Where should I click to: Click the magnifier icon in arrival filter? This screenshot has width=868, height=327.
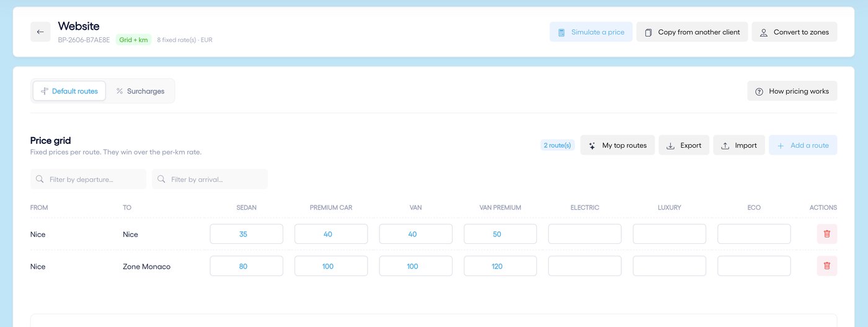point(161,179)
